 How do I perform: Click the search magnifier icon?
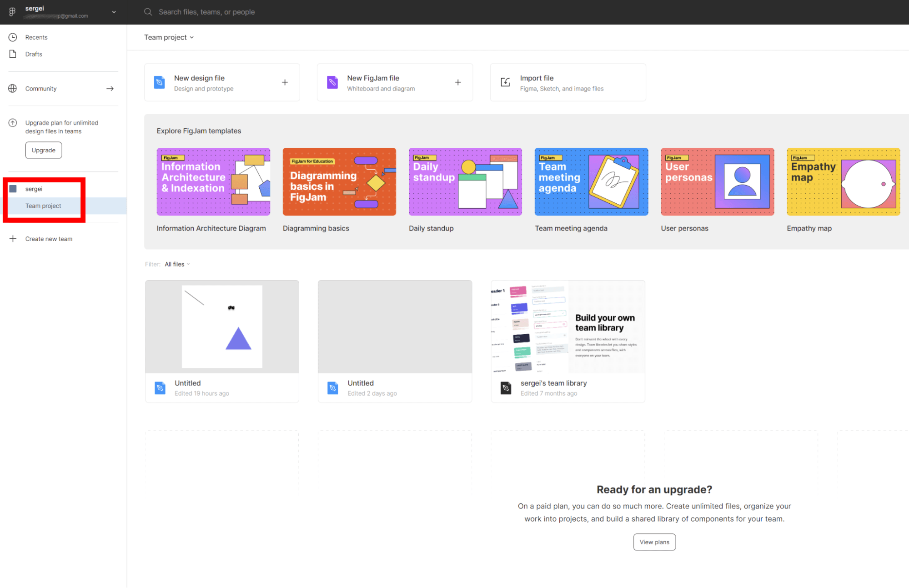(148, 12)
